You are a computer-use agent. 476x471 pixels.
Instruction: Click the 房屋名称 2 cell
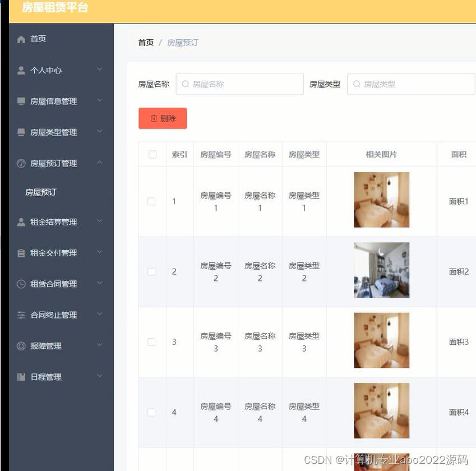point(260,271)
